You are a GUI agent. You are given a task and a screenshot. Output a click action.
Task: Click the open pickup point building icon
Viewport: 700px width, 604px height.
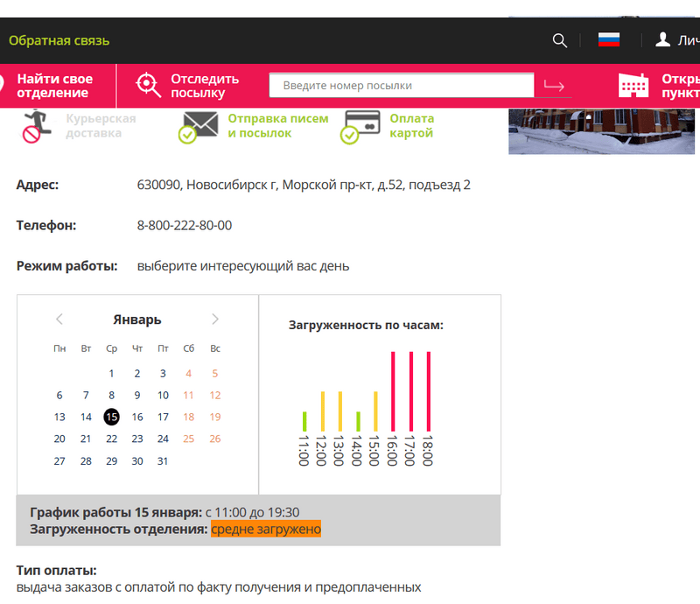(x=633, y=85)
